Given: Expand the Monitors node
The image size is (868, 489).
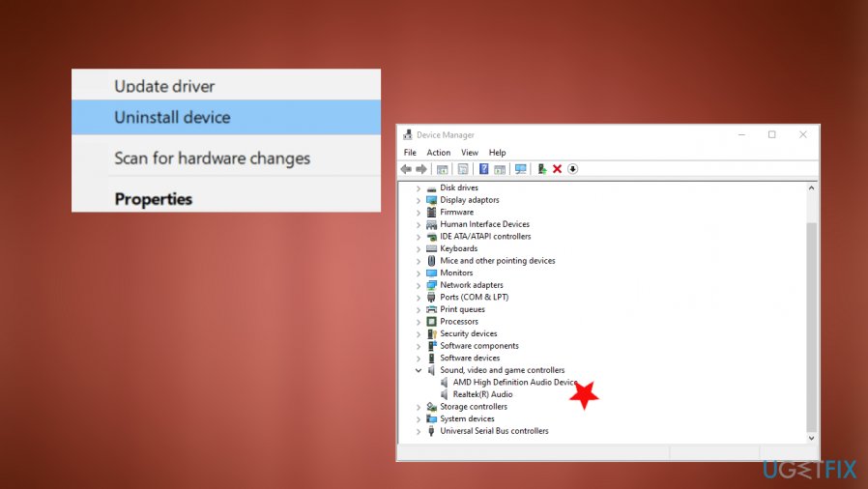Looking at the screenshot, I should point(419,273).
